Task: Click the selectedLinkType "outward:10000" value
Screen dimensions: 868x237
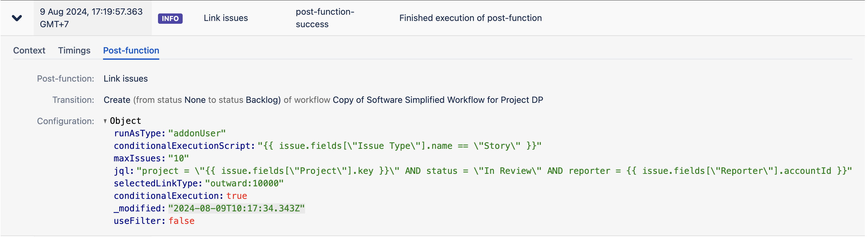Action: (244, 183)
